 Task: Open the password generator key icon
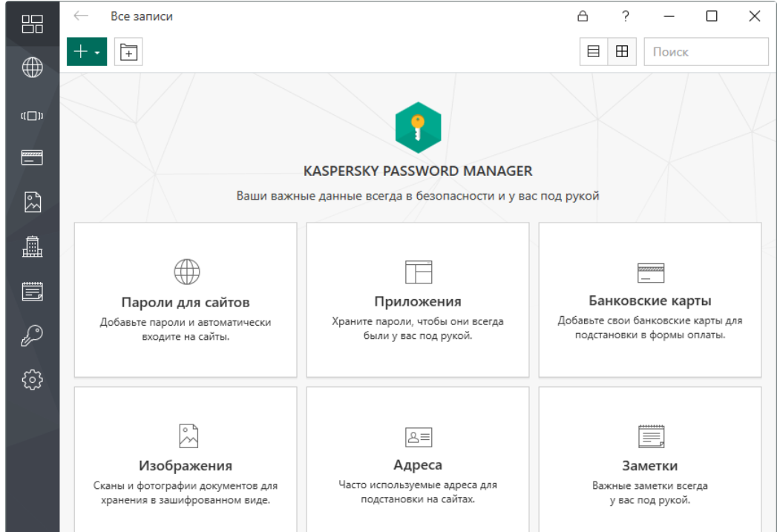click(32, 335)
